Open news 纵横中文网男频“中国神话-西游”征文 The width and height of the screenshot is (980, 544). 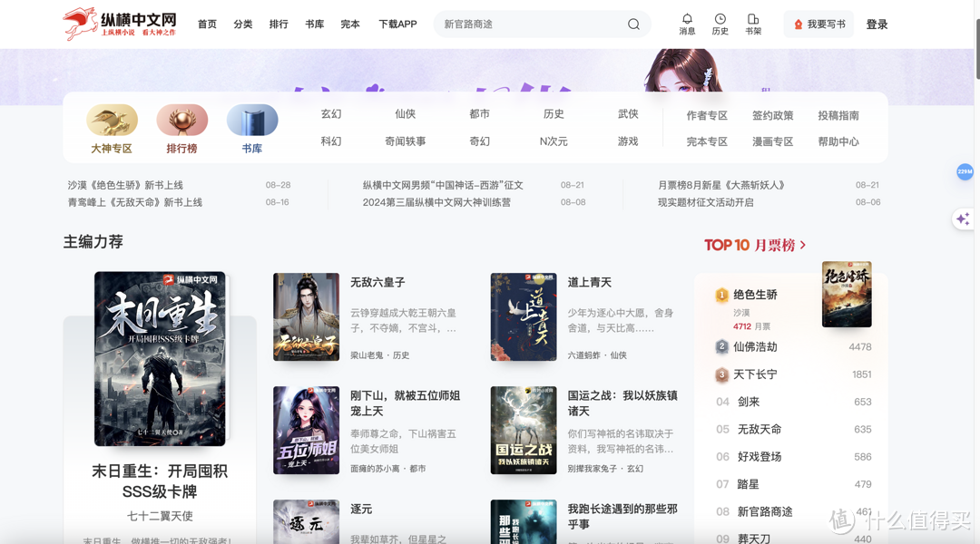tap(443, 185)
